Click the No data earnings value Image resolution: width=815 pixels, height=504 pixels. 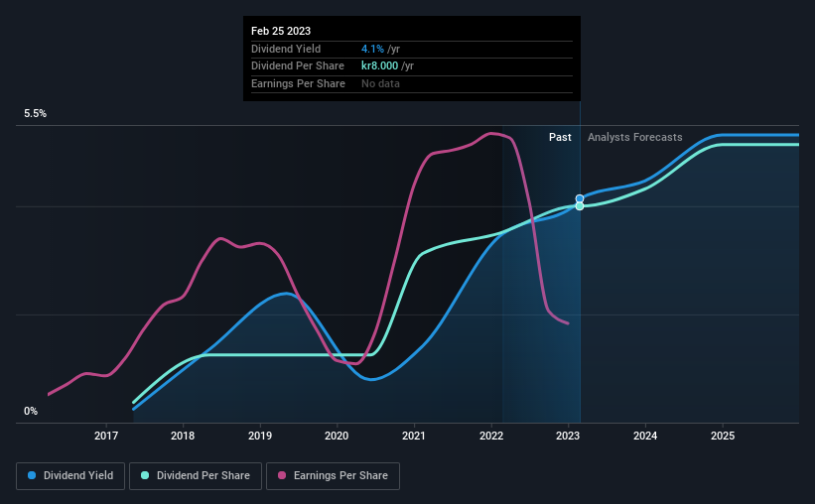pos(381,84)
